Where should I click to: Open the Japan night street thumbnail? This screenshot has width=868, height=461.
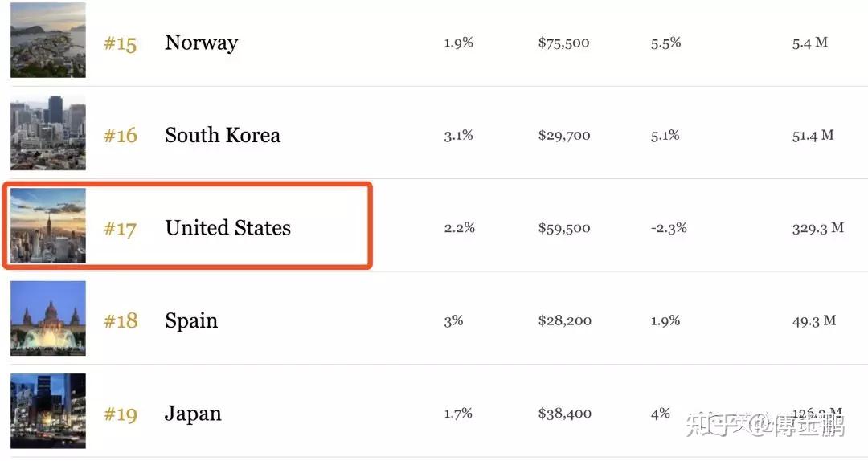click(48, 410)
